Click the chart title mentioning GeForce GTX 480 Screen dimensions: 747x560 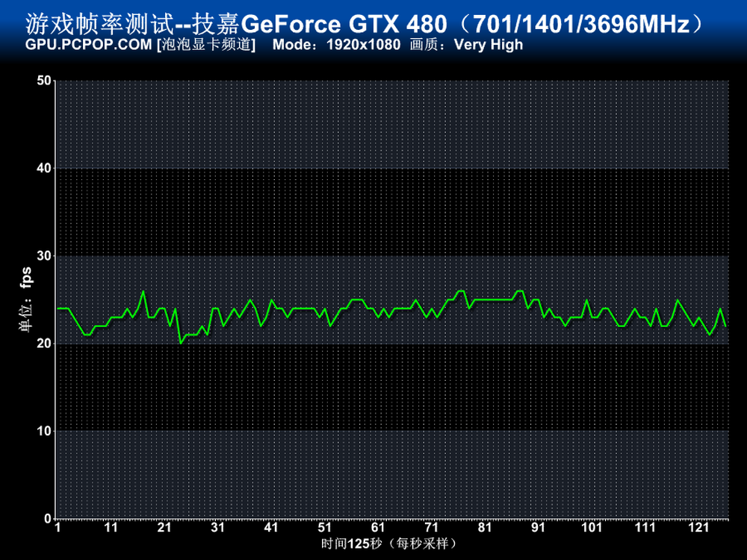pos(366,25)
